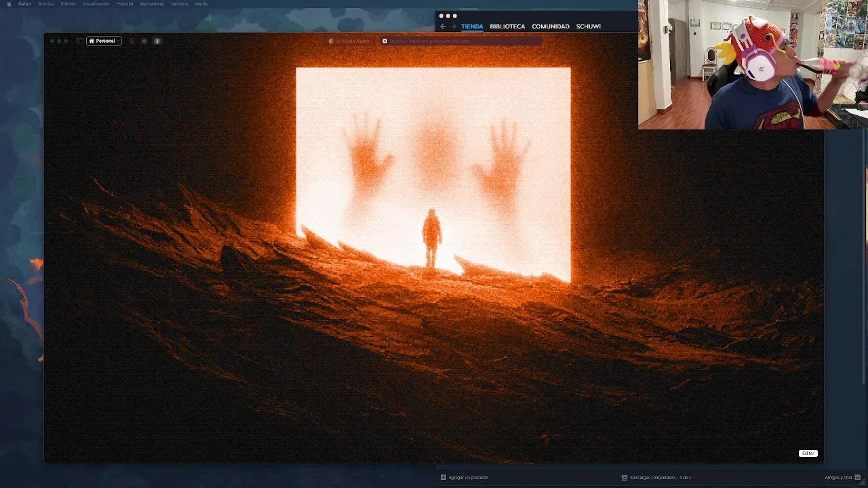Open the Ayuda menu
This screenshot has width=868, height=488.
pos(201,4)
